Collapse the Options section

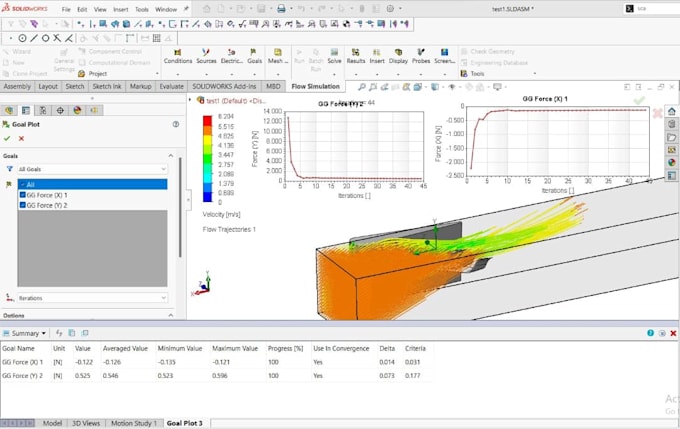click(x=170, y=315)
